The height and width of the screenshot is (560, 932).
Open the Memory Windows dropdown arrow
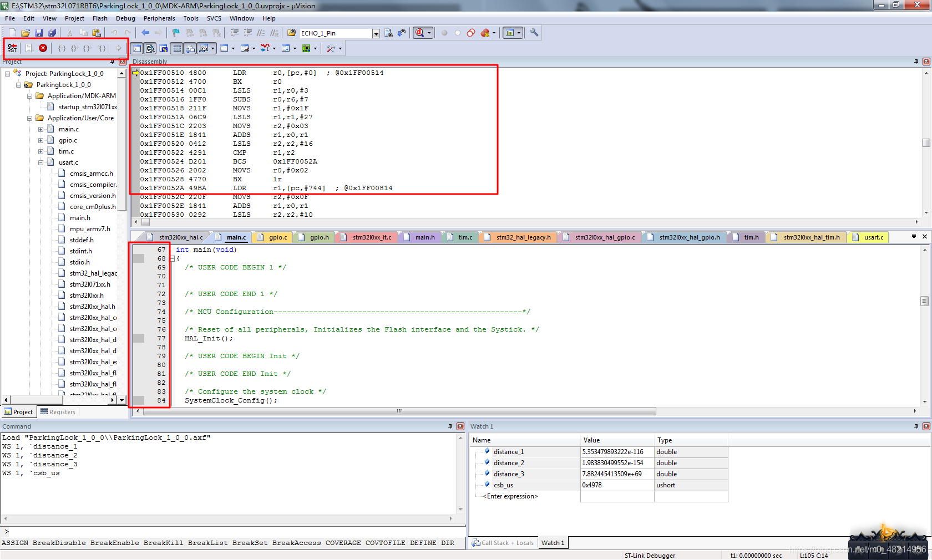click(x=234, y=48)
